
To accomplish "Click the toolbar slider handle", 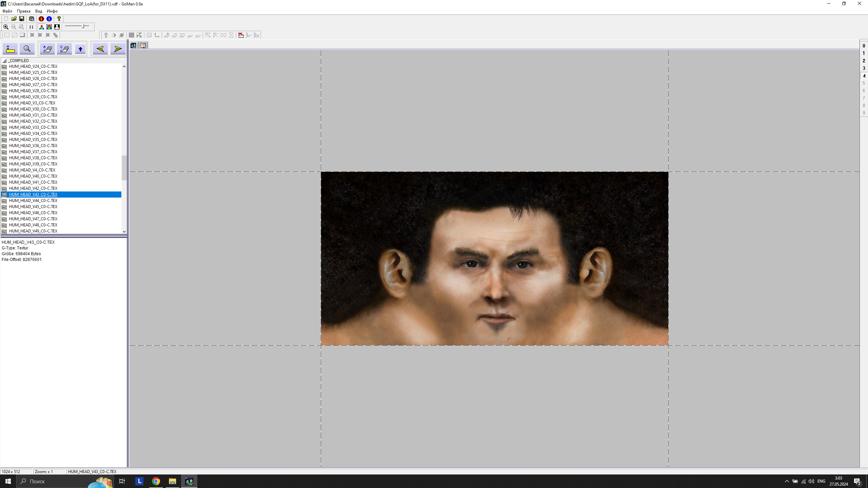I will 83,26.
